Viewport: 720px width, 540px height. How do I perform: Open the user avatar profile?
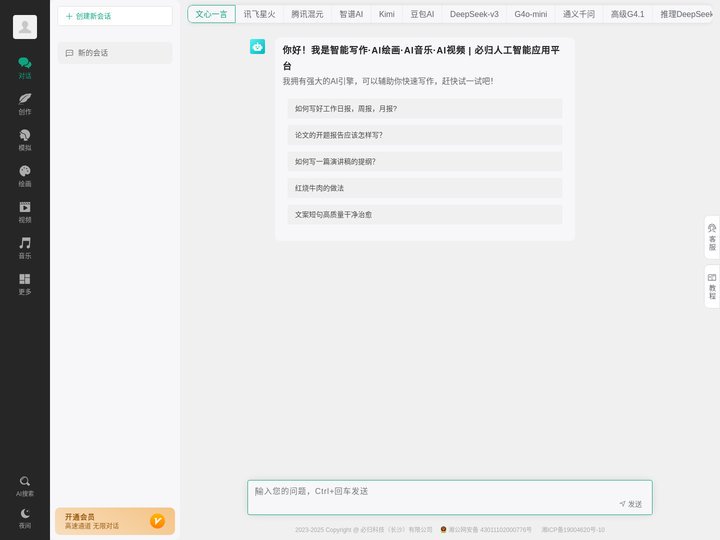coord(25,27)
